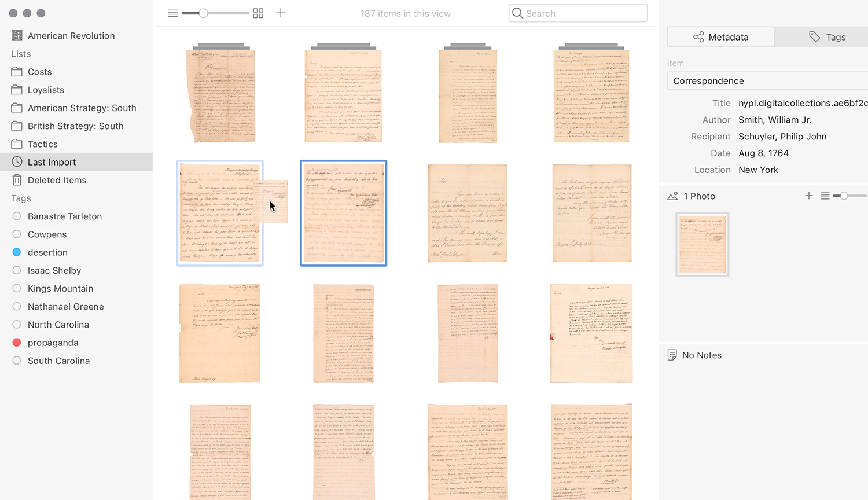This screenshot has width=868, height=500.
Task: Click the American Revolution project icon
Action: [17, 35]
